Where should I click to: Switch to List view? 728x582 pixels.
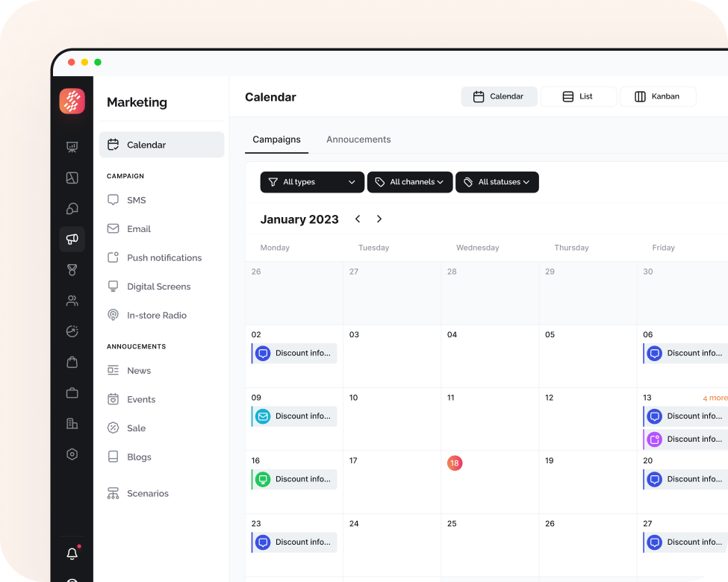click(x=579, y=96)
